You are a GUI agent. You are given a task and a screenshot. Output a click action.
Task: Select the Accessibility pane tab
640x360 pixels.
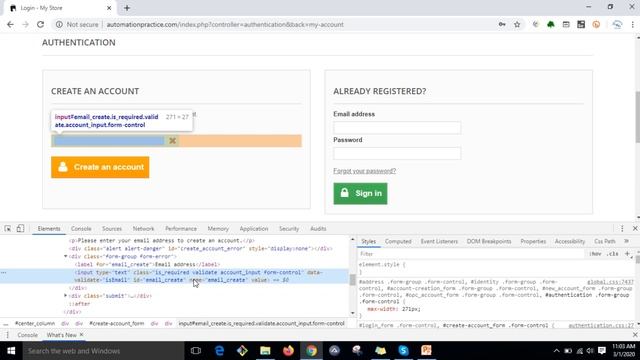(x=570, y=242)
